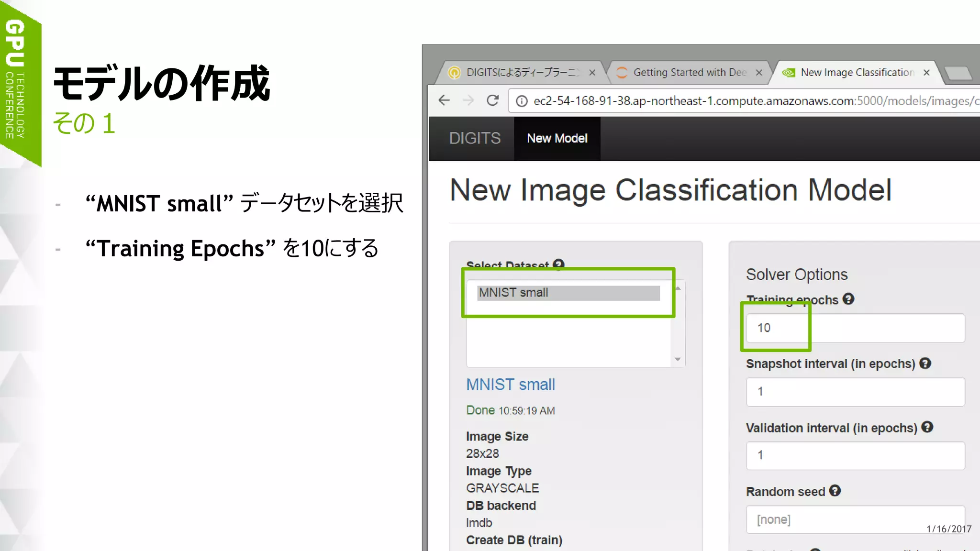Click the New Image Classification Model heading
The height and width of the screenshot is (551, 980).
click(671, 190)
